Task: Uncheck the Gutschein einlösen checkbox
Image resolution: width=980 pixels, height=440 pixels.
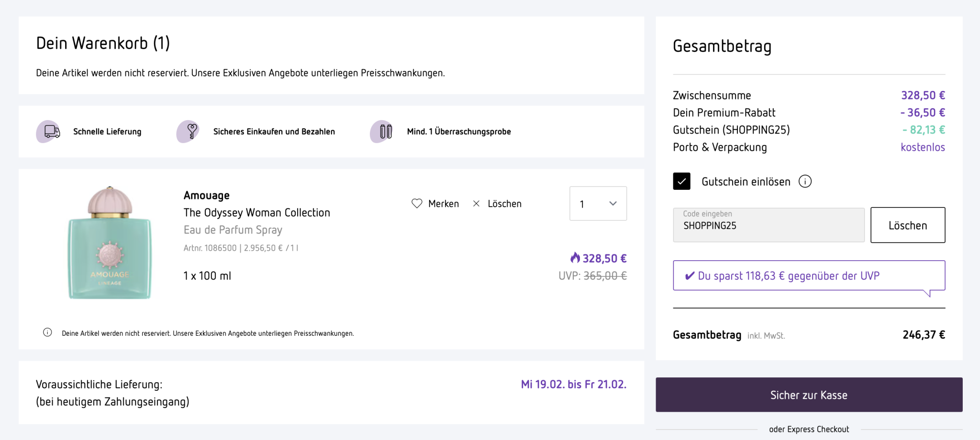Action: (681, 181)
